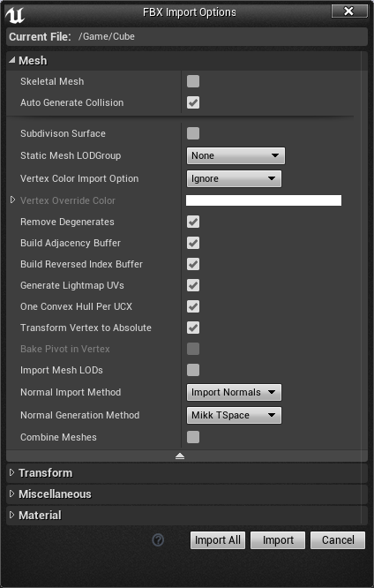The height and width of the screenshot is (588, 374).
Task: Click the Import All button
Action: click(x=218, y=540)
